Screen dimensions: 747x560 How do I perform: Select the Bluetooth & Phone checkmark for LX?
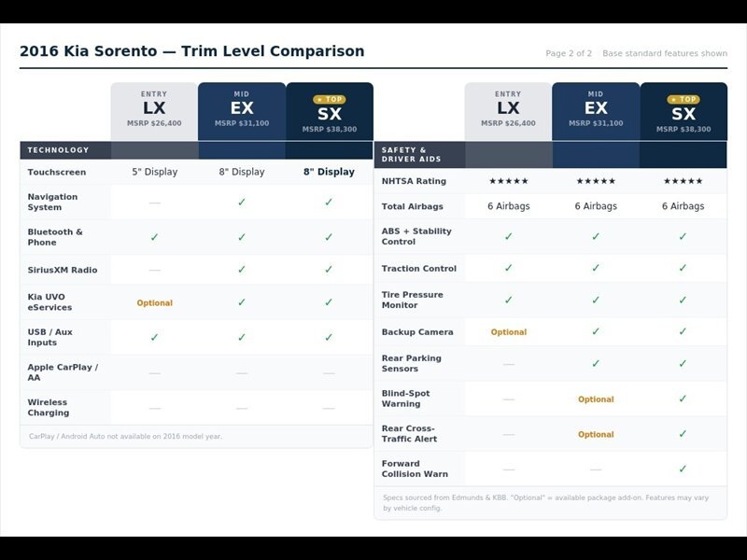coord(154,237)
